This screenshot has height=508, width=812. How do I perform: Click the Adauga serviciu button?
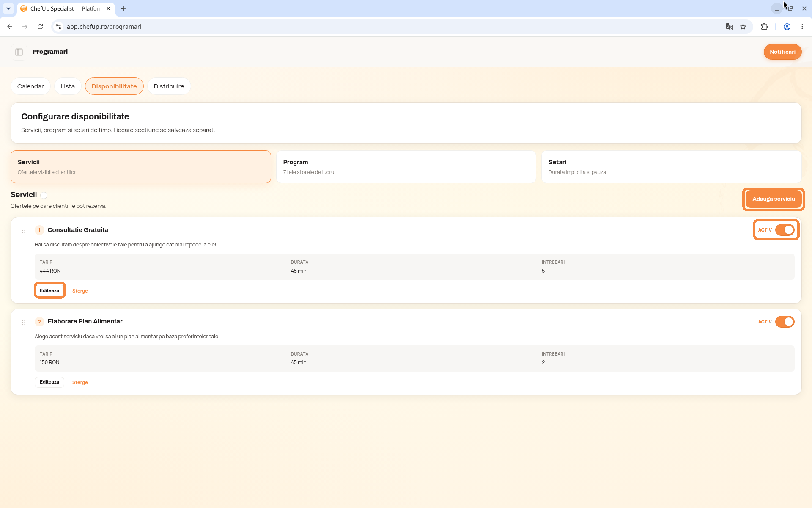(x=774, y=199)
